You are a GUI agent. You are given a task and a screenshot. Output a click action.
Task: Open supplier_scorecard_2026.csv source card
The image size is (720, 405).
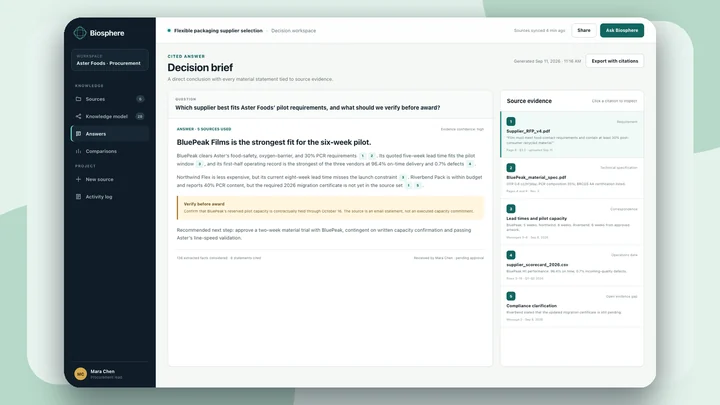[572, 265]
